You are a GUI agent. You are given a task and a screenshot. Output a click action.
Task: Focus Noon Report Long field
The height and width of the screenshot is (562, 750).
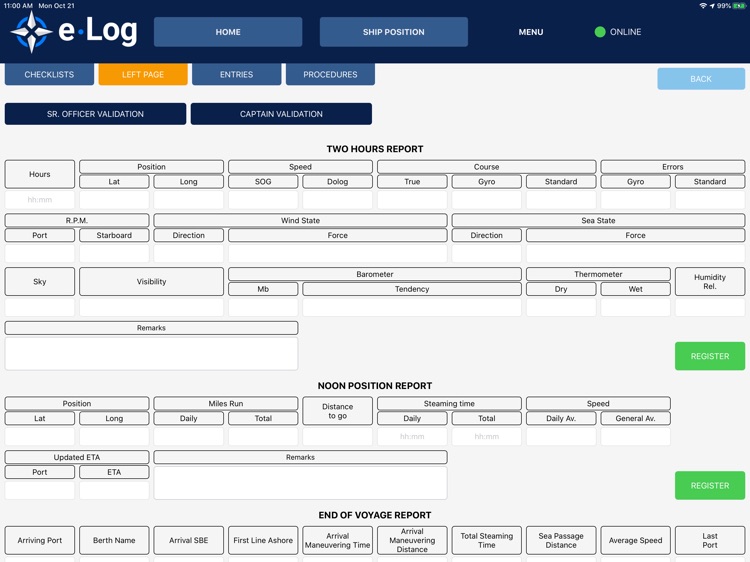pyautogui.click(x=114, y=436)
